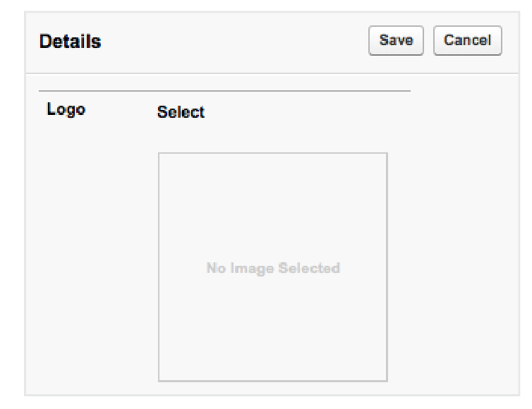
Task: Click the Details panel heading
Action: (70, 42)
